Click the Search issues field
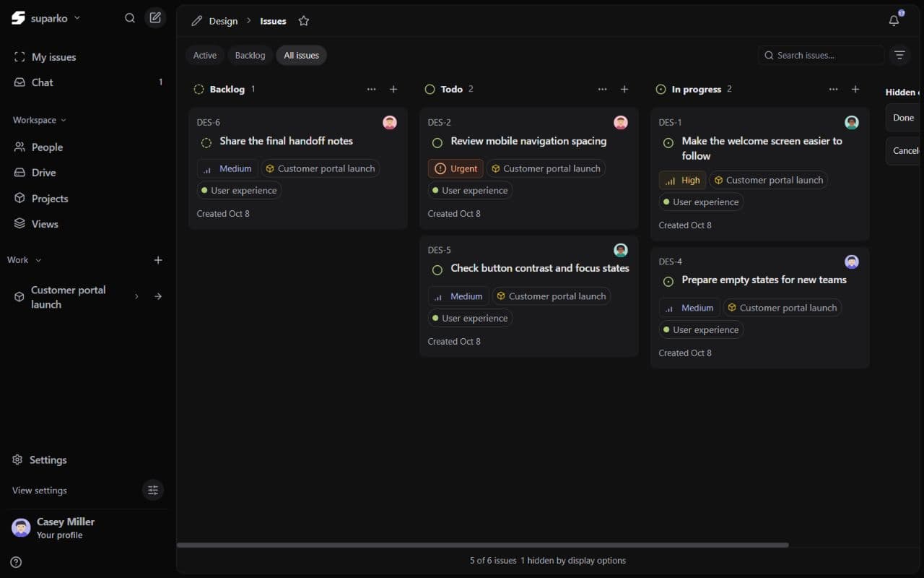 [821, 55]
